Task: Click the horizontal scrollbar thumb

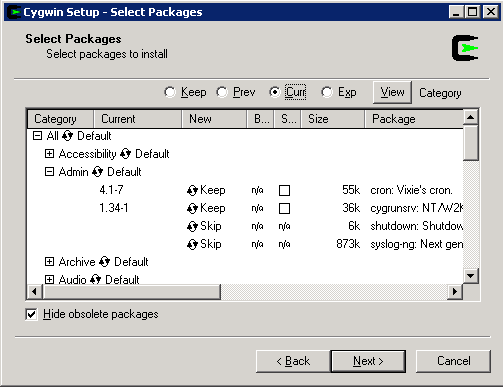Action: click(132, 292)
